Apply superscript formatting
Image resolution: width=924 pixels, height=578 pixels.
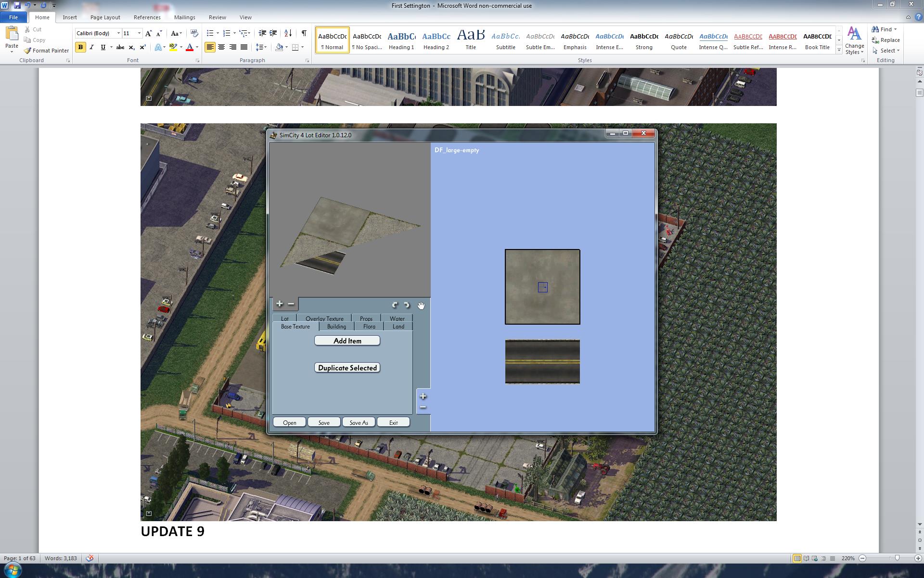[x=142, y=47]
